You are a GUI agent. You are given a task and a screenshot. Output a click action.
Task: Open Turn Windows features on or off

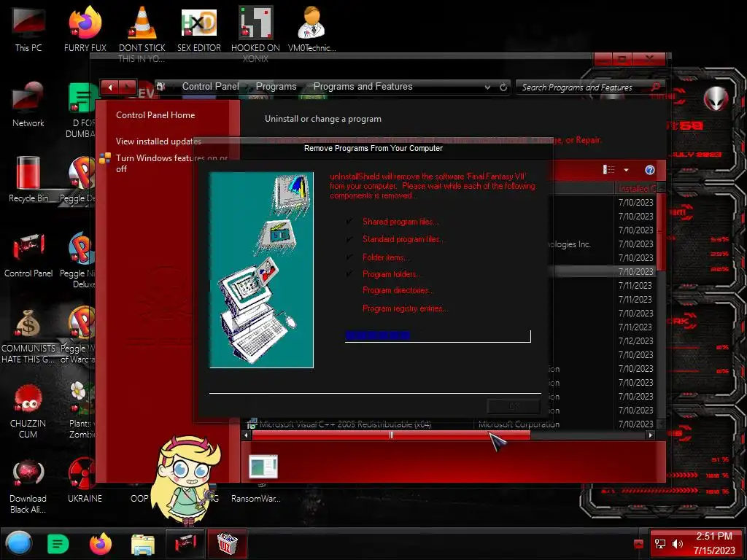click(x=171, y=163)
